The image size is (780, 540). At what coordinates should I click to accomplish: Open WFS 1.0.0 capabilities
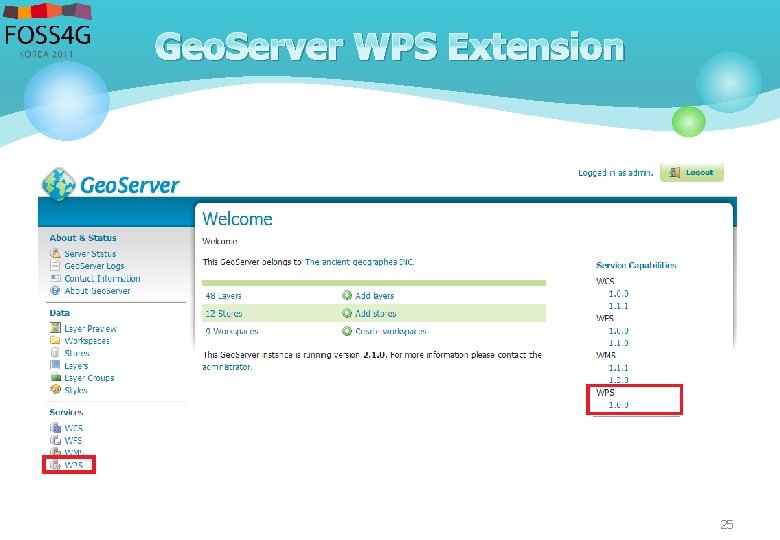[618, 331]
